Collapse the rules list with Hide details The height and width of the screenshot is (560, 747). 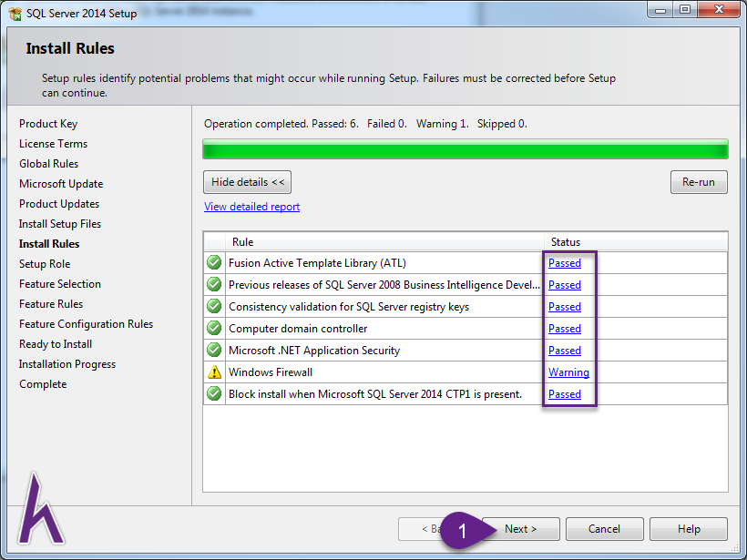(x=247, y=182)
